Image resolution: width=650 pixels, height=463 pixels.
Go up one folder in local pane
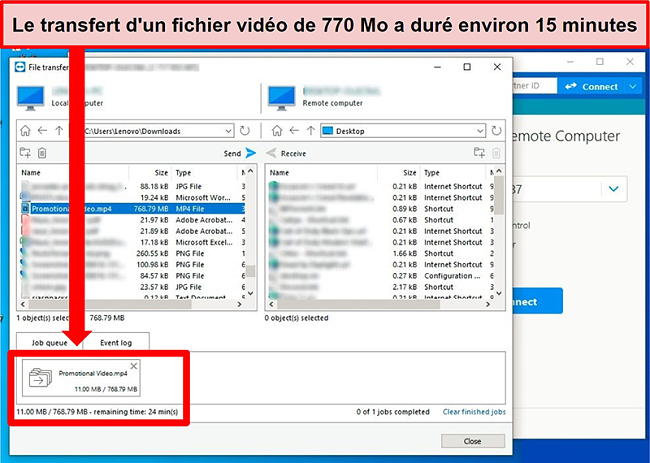point(59,131)
